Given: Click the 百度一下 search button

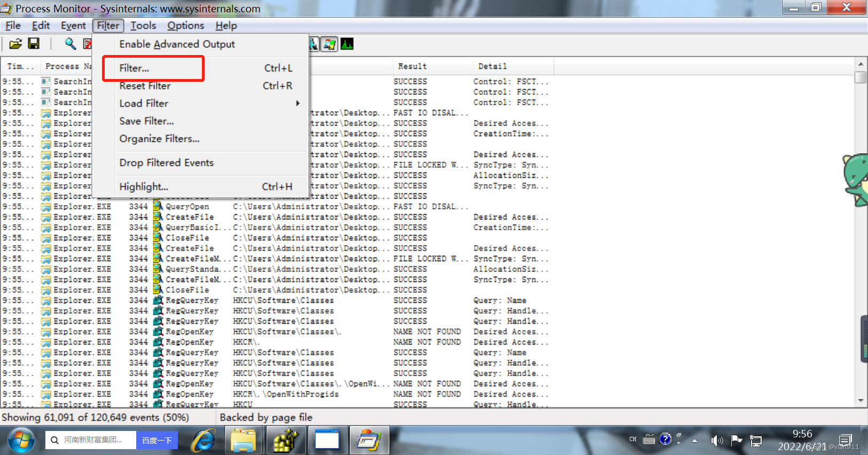Looking at the screenshot, I should click(157, 441).
